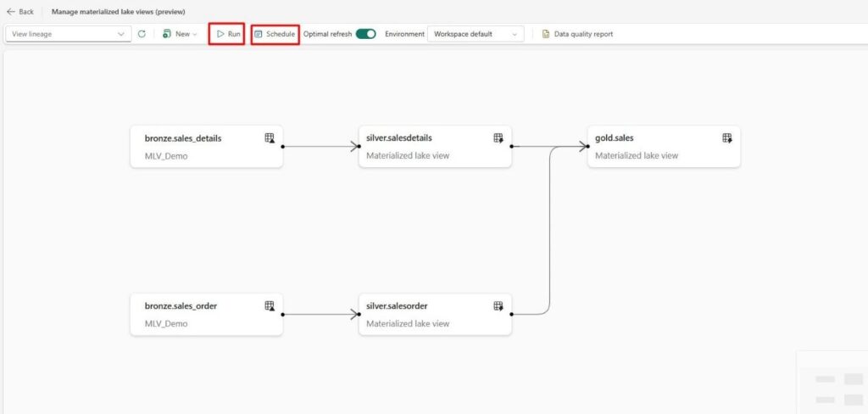The image size is (868, 414).
Task: Click the table icon on bronze.sales_order node
Action: pyautogui.click(x=270, y=306)
